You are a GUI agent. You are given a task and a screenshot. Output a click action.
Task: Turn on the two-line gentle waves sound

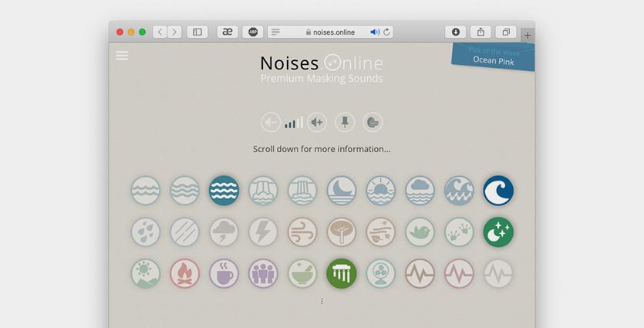pos(146,191)
